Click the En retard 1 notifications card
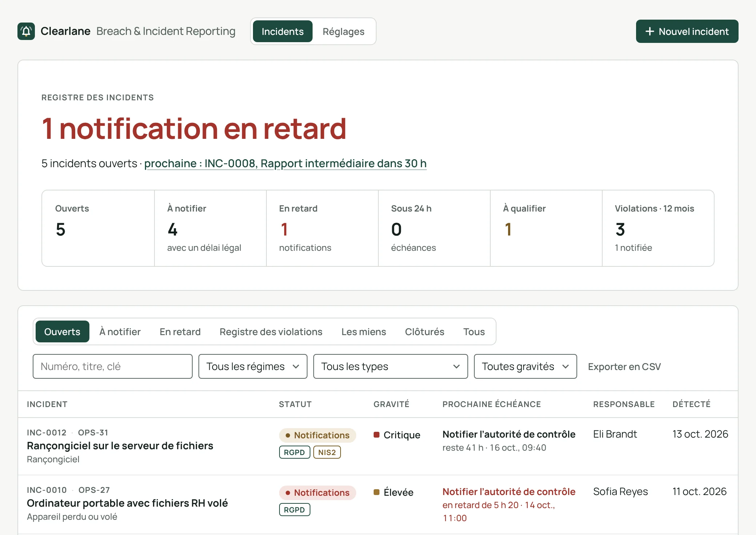 322,228
